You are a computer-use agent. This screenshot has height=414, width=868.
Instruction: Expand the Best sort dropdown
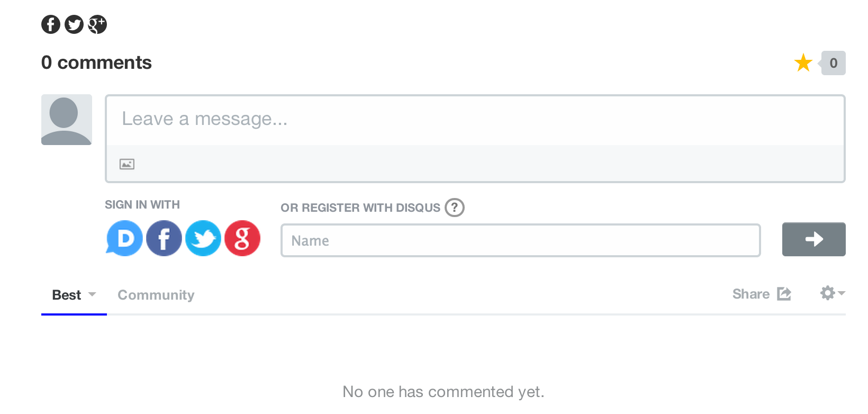coord(74,295)
